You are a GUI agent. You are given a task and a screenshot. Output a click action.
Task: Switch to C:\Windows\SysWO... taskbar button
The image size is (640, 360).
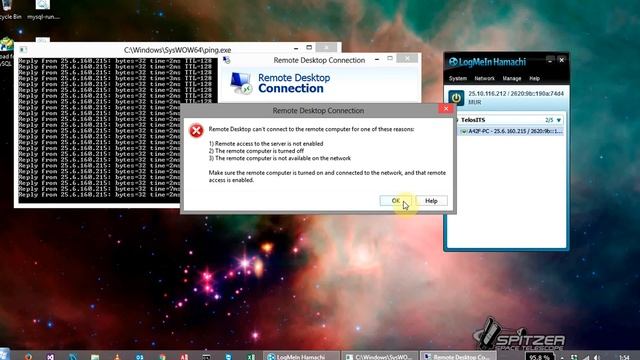[380, 356]
